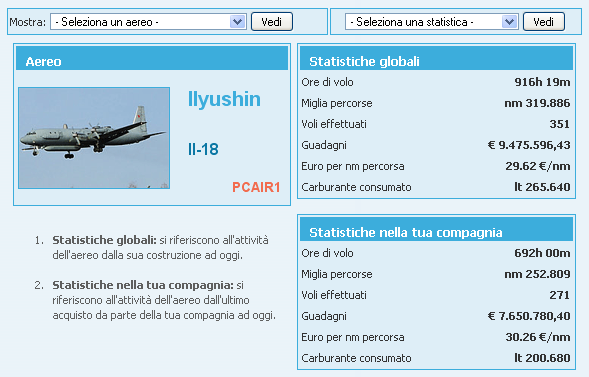
Task: Click Vedi button next to aircraft selector
Action: (x=272, y=22)
